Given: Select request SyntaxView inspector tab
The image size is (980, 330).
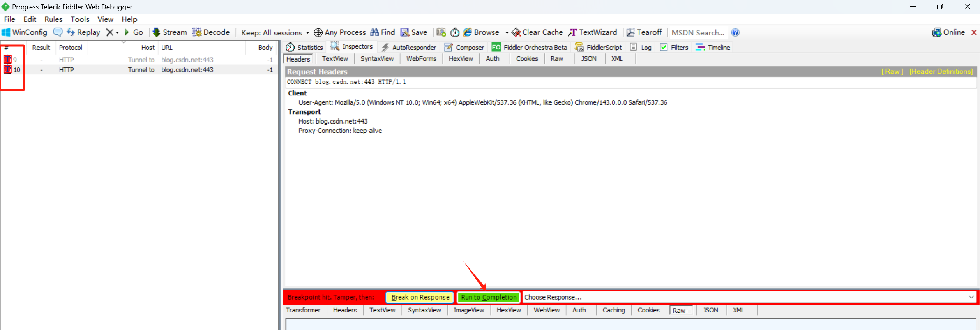Looking at the screenshot, I should [x=377, y=59].
